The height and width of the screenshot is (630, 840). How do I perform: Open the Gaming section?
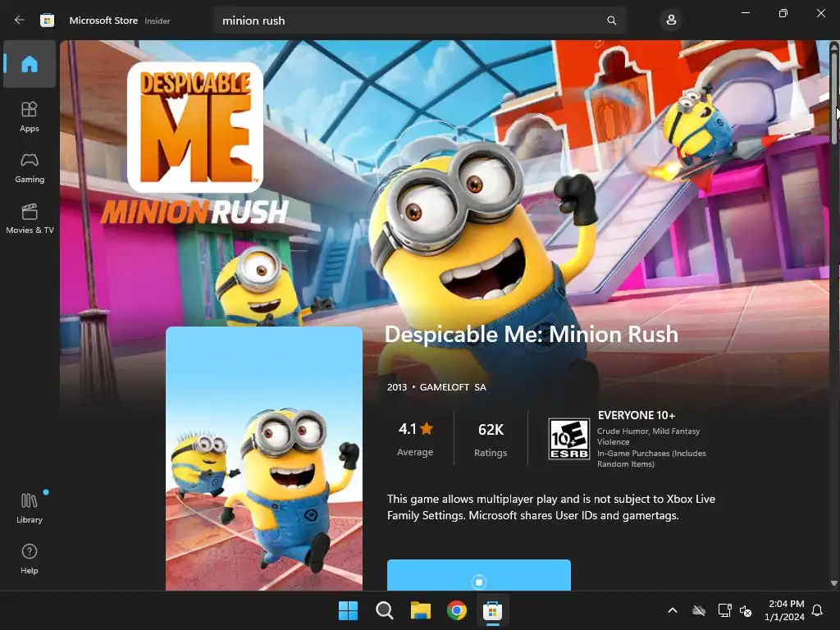coord(30,167)
